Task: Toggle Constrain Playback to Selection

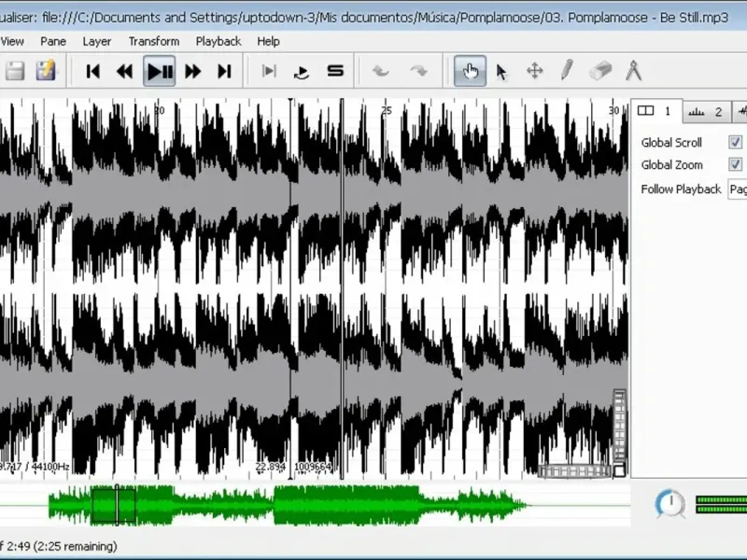Action: click(269, 72)
